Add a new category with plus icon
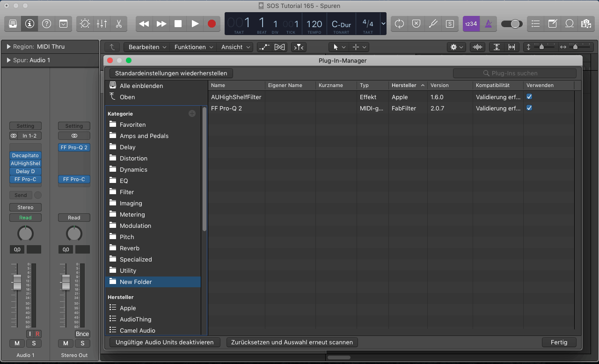The image size is (599, 364). tap(192, 114)
